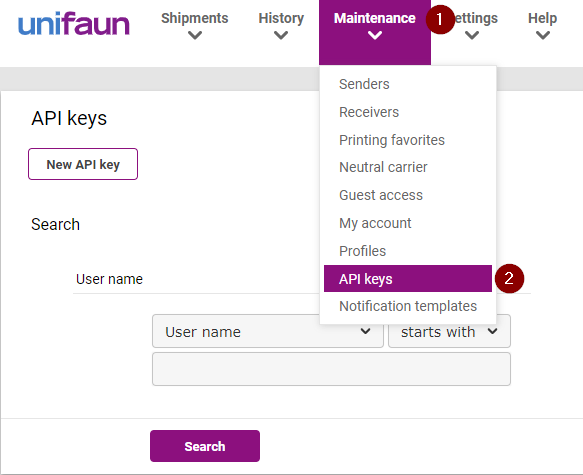Screen dimensions: 583x475
Task: Open Guest access page
Action: tap(381, 195)
